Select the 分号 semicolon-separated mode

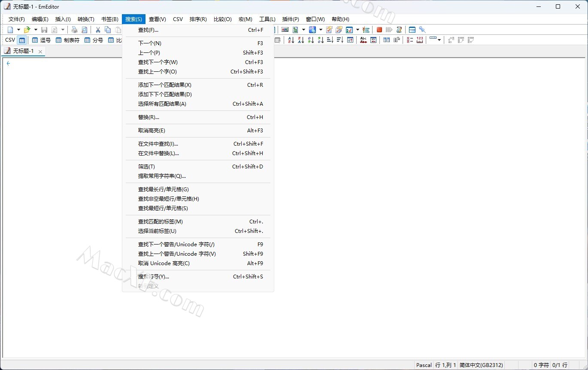(x=94, y=40)
